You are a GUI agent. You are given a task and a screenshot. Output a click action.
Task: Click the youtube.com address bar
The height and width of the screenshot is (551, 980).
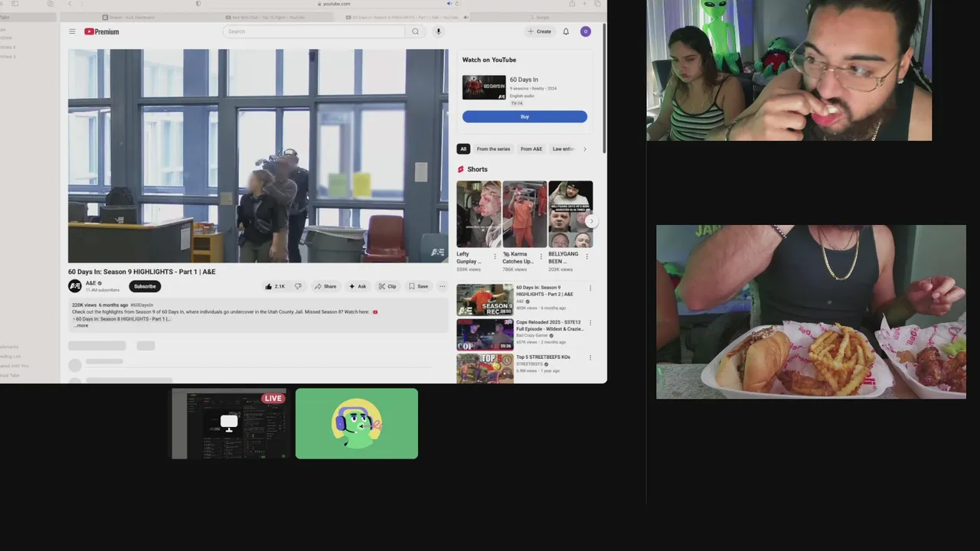pyautogui.click(x=335, y=4)
